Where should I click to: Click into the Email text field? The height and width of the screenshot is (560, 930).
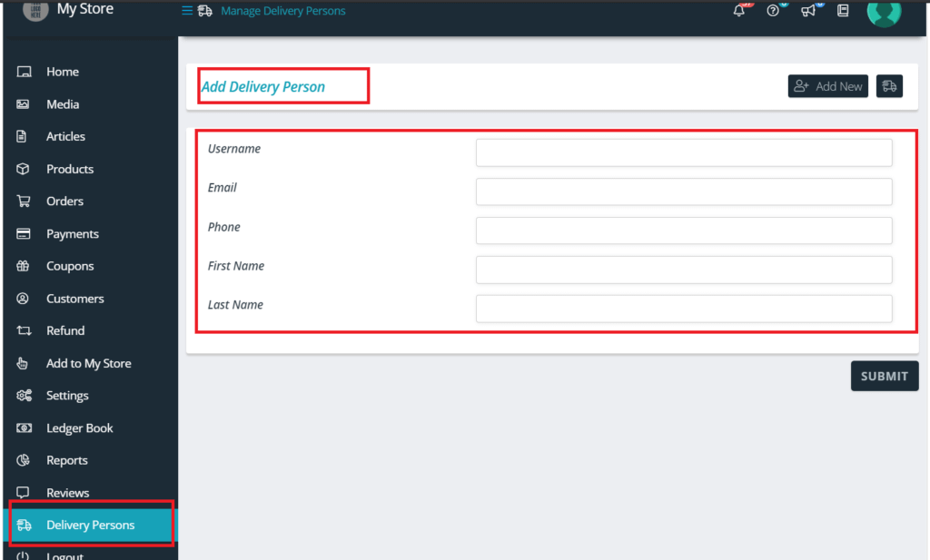(683, 192)
